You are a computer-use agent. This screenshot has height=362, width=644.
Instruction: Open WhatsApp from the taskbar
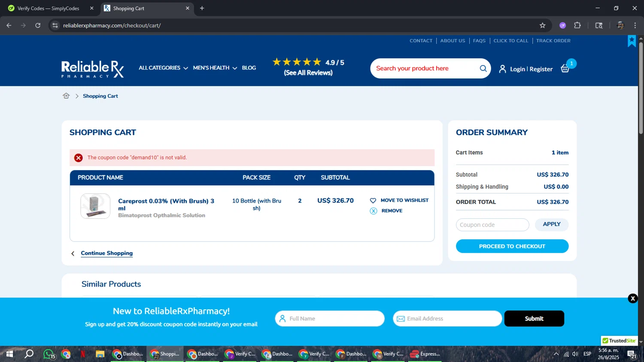[49, 354]
